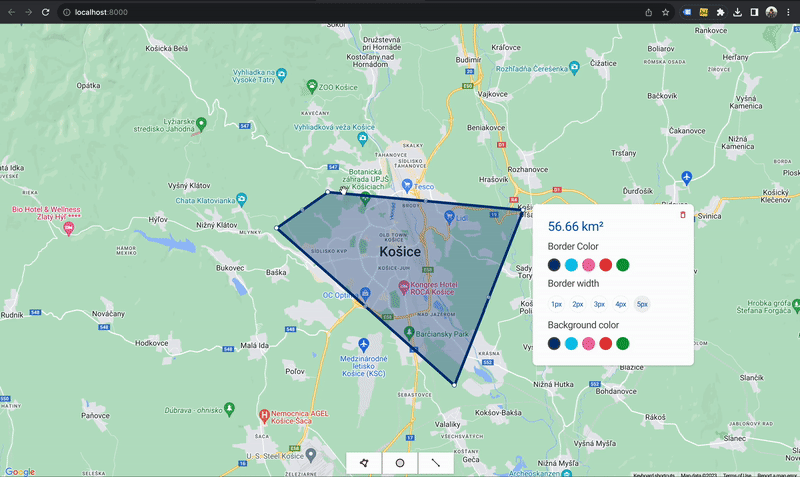Click the 56.66 km² area value

(x=576, y=227)
